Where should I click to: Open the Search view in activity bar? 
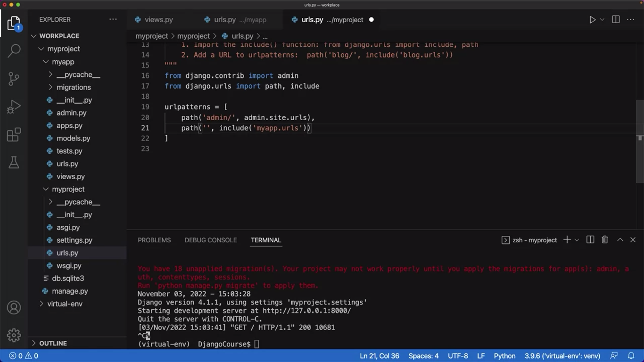[x=14, y=50]
